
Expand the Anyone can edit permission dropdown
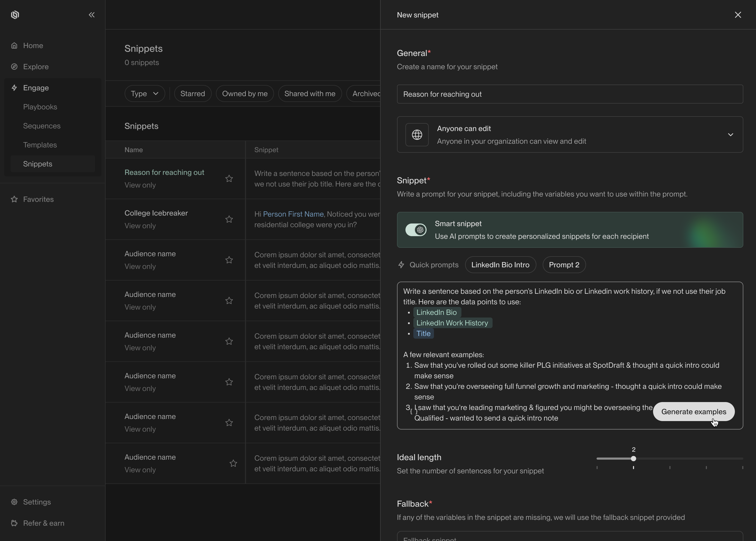point(730,134)
